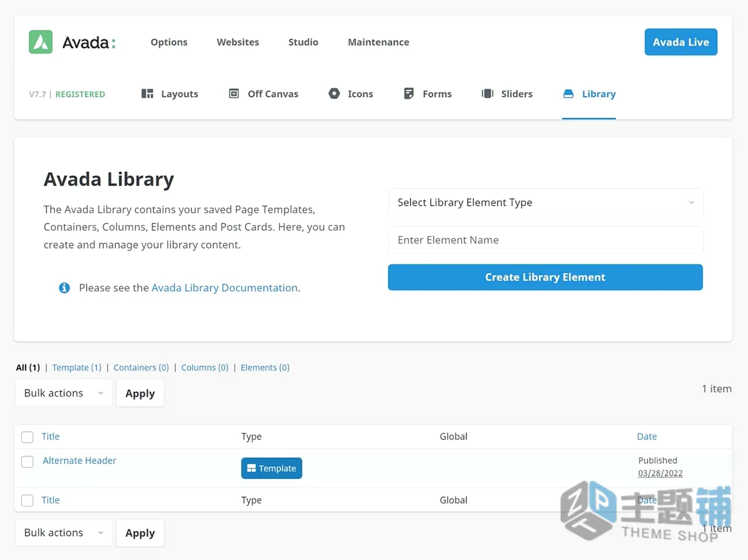Sort by Title in table header
The image size is (748, 560).
coord(50,437)
